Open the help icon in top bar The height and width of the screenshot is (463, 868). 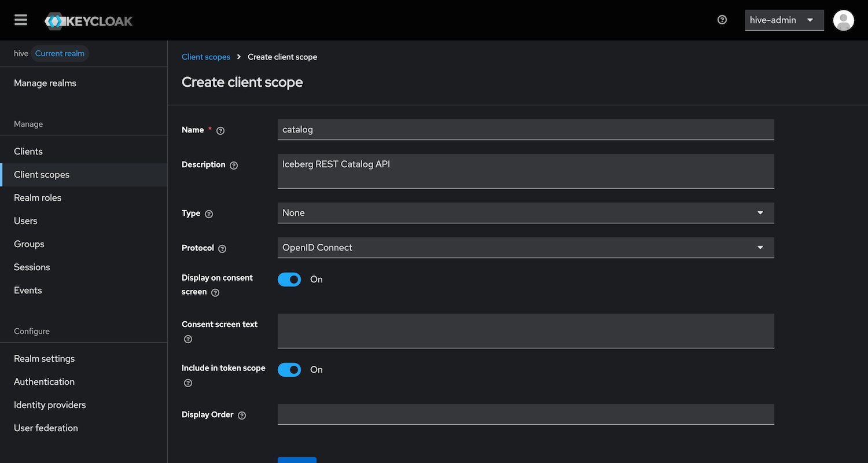(x=722, y=20)
